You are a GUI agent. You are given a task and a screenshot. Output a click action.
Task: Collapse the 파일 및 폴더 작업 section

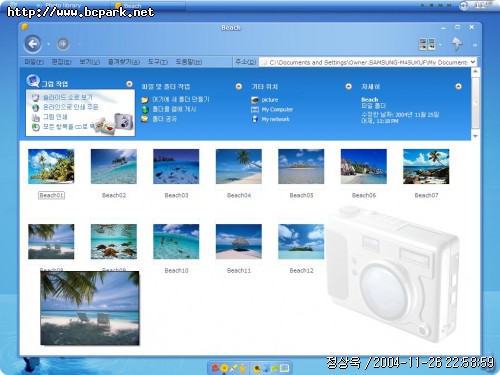(x=239, y=87)
